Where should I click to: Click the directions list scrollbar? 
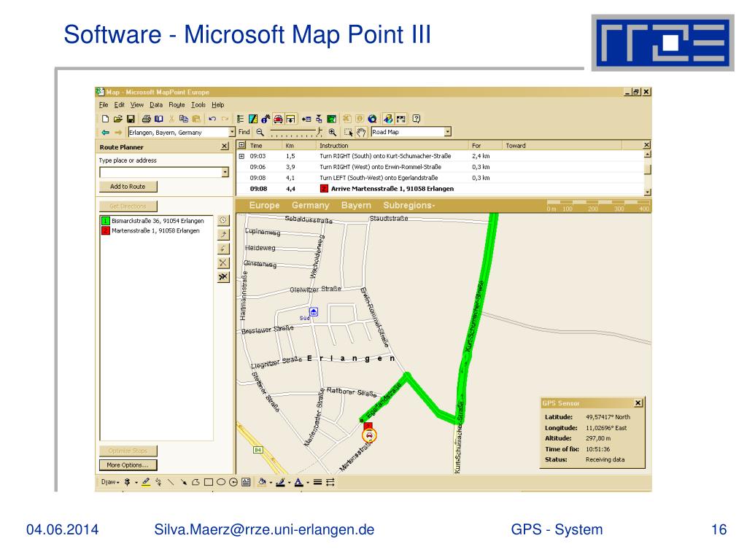(x=648, y=174)
